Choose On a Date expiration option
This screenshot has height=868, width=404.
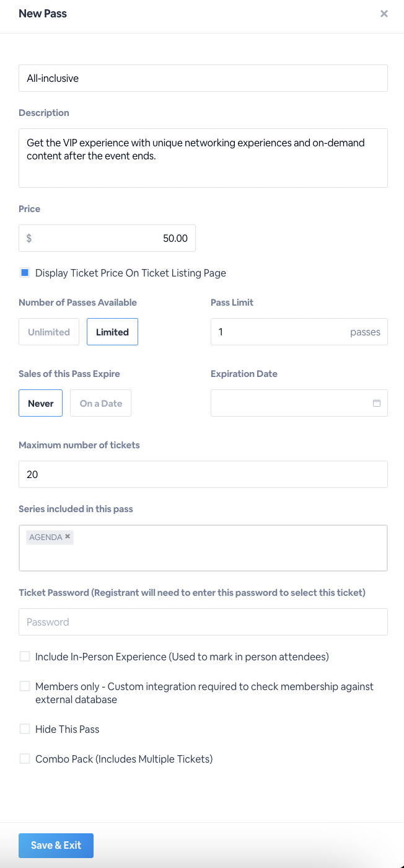point(100,403)
